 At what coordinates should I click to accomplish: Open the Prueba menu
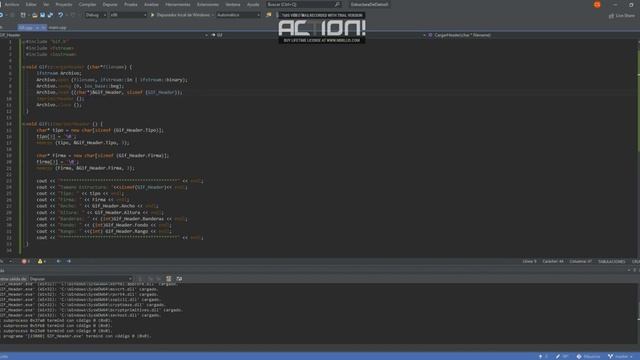[x=131, y=4]
